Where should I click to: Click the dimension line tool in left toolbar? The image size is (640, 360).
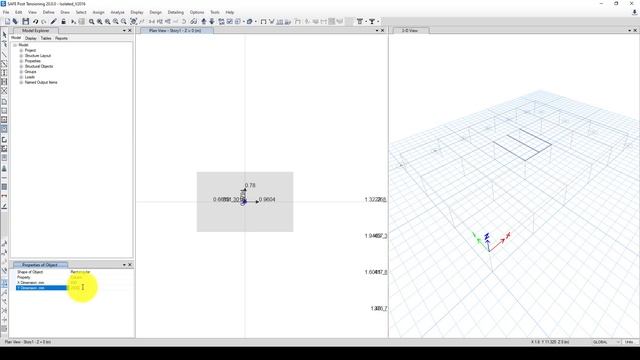pos(4,196)
